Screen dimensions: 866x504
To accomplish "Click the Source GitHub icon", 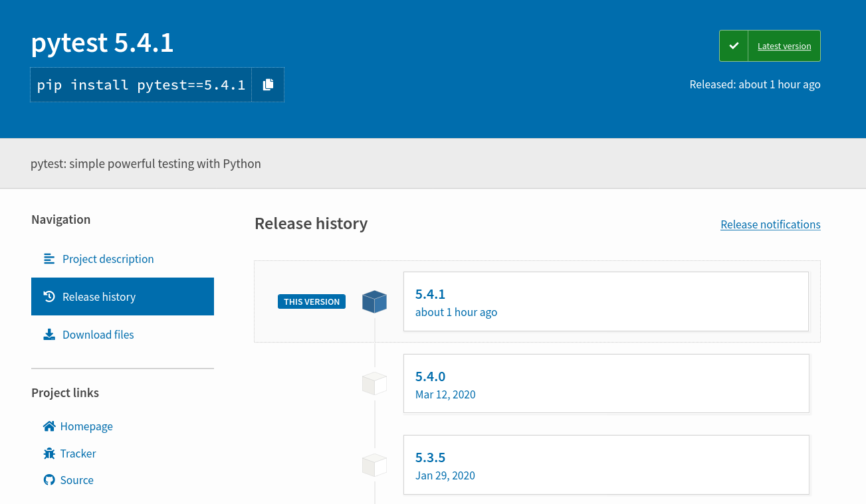I will [x=49, y=480].
